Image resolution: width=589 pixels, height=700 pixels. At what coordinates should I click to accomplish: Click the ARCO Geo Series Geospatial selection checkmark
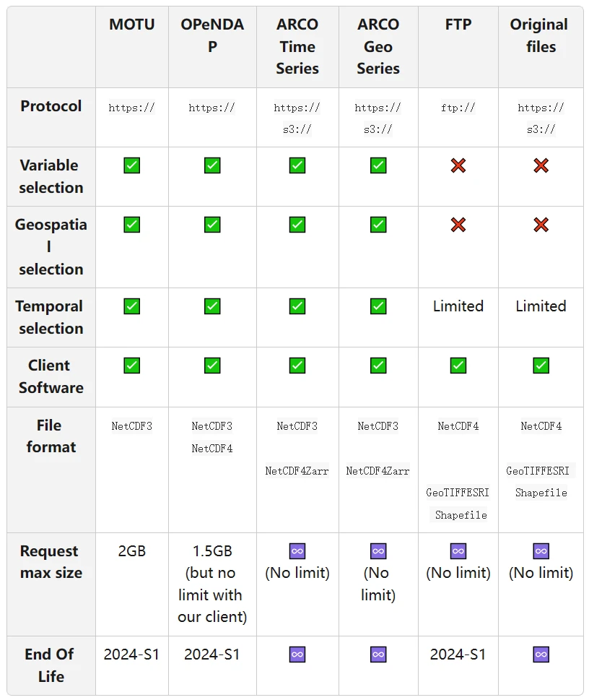(x=378, y=225)
